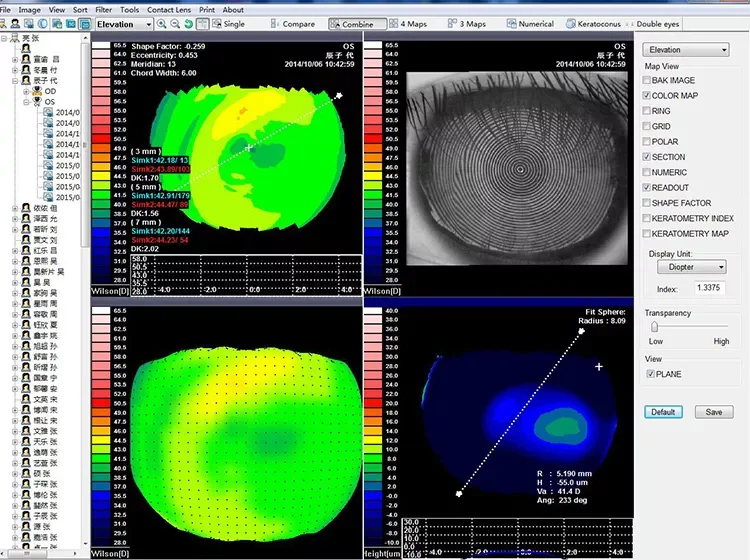Open the Numerical view

coord(530,23)
